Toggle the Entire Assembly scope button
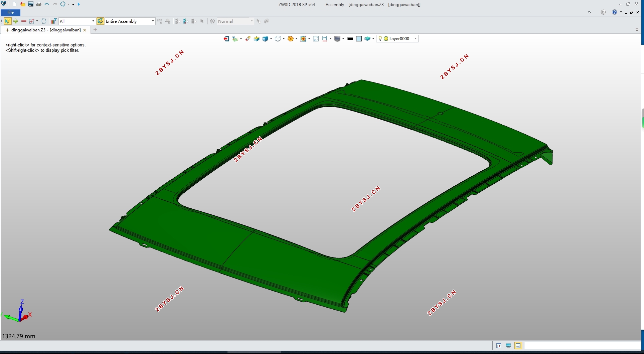 point(100,21)
